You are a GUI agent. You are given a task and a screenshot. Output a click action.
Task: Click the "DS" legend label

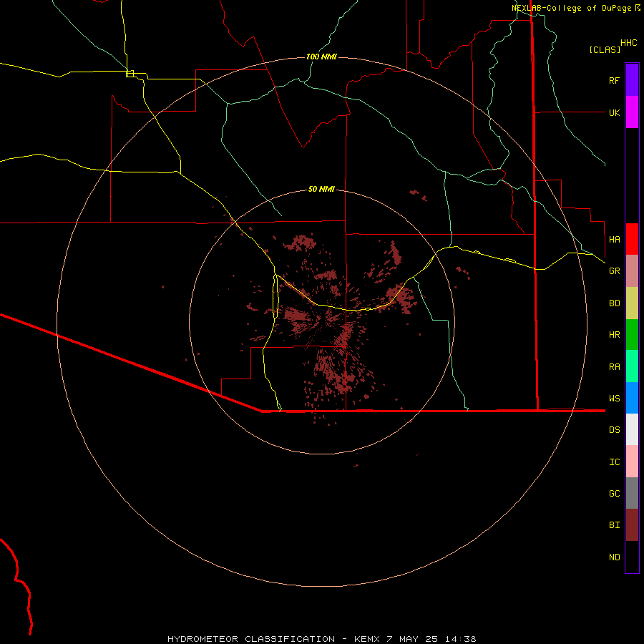point(614,430)
